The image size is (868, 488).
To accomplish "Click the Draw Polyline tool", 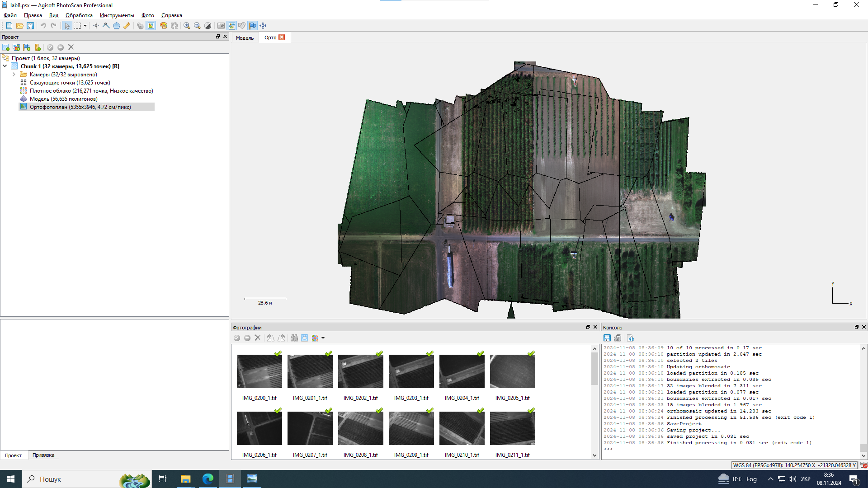I will point(106,26).
